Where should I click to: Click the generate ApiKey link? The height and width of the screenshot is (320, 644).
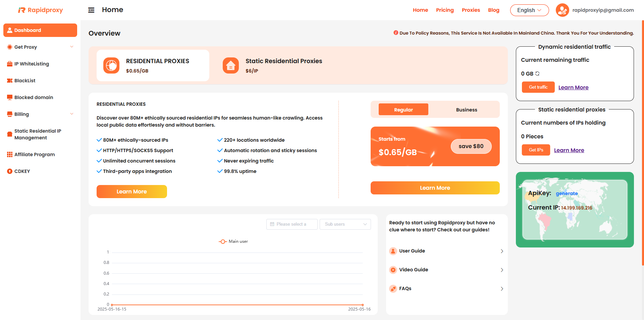pyautogui.click(x=567, y=193)
